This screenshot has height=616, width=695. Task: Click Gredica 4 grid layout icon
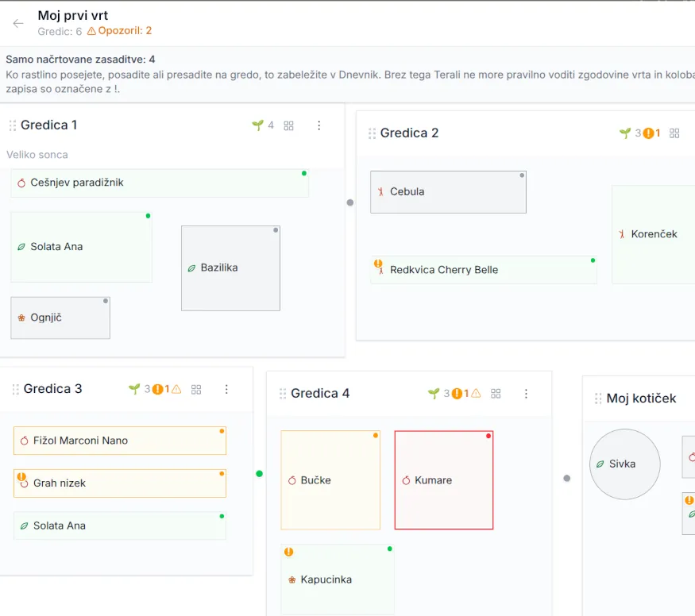coord(496,393)
